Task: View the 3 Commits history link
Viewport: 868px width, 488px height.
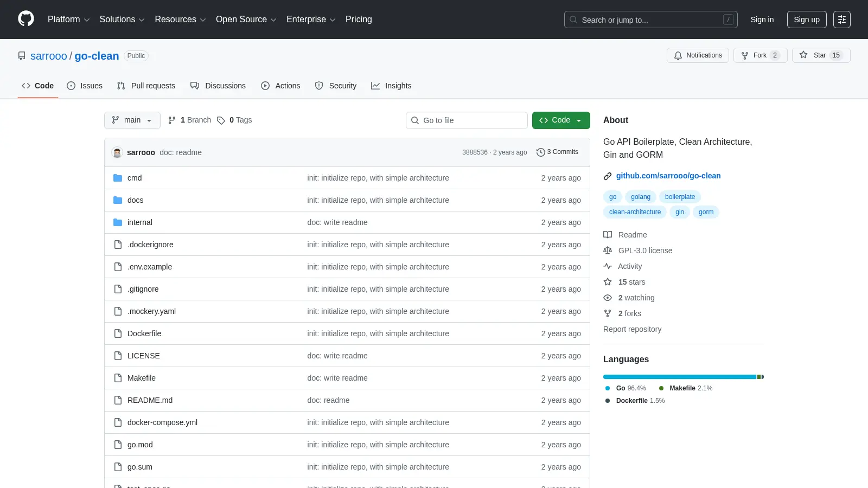Action: click(557, 152)
